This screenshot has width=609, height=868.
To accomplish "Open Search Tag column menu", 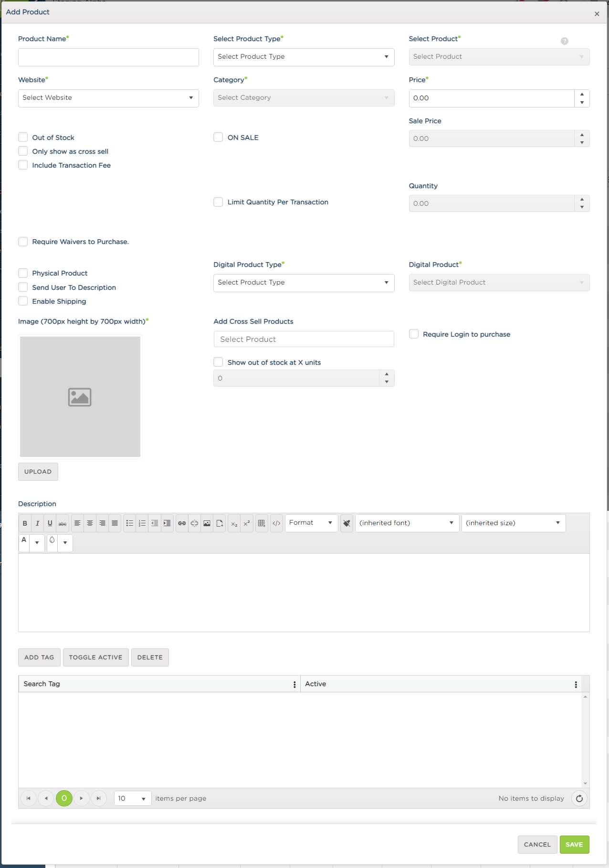I will [294, 684].
